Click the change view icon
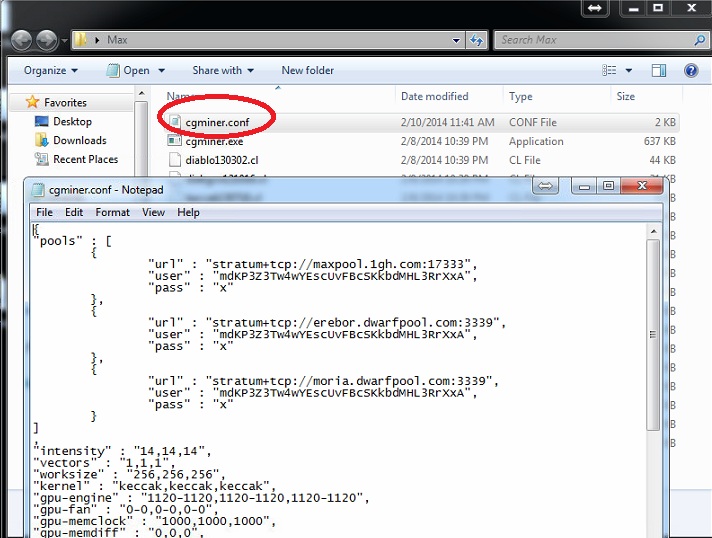The image size is (712, 538). tap(609, 70)
